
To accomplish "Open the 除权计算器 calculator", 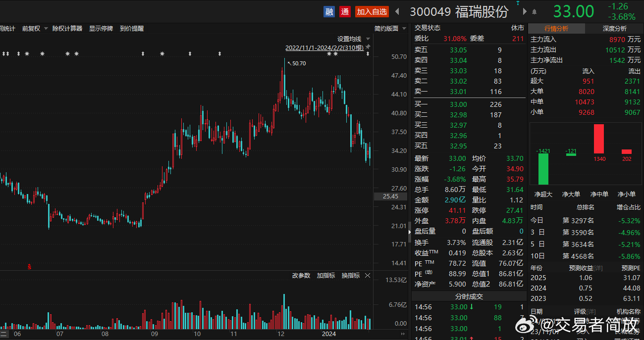I will coord(67,29).
